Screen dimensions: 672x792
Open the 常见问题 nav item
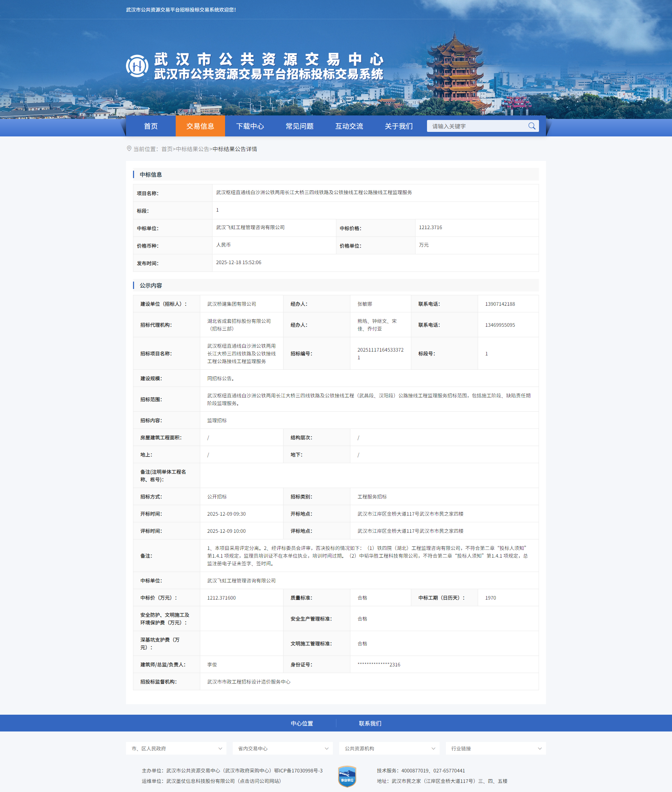pos(300,126)
